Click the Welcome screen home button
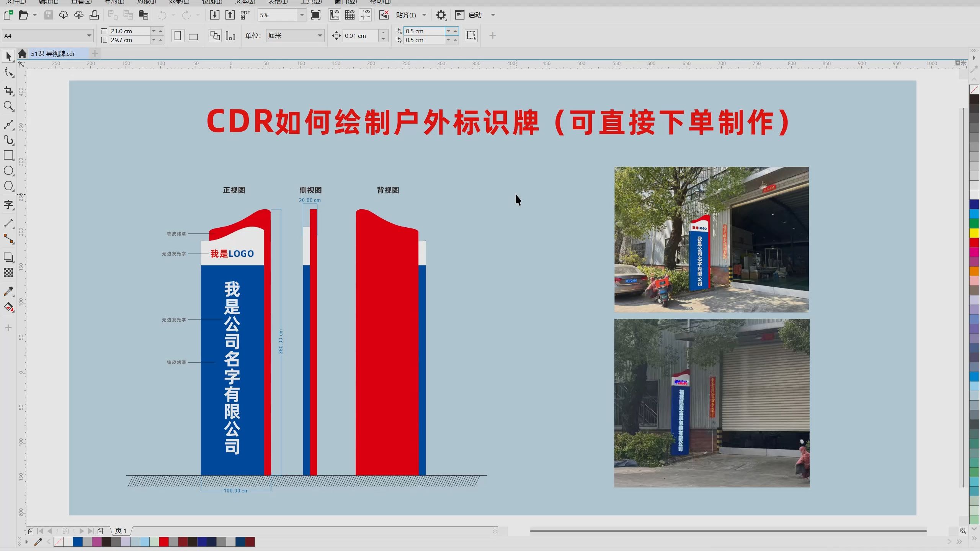The width and height of the screenshot is (980, 551). pyautogui.click(x=22, y=54)
